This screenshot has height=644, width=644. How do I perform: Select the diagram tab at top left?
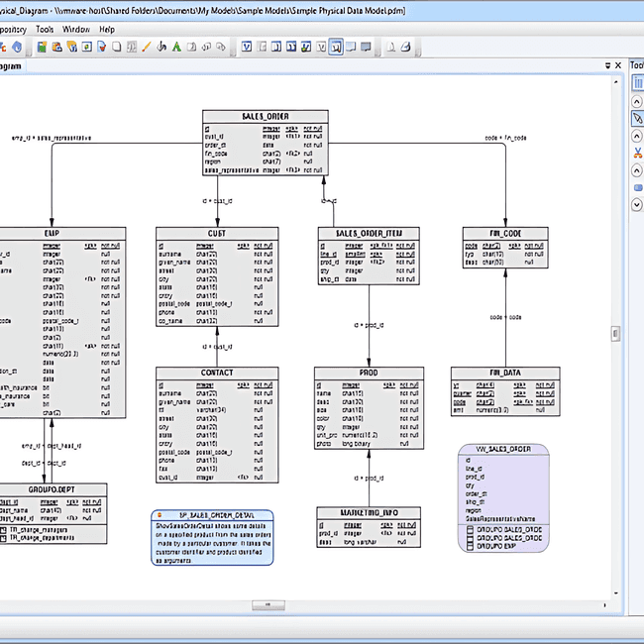coord(11,66)
